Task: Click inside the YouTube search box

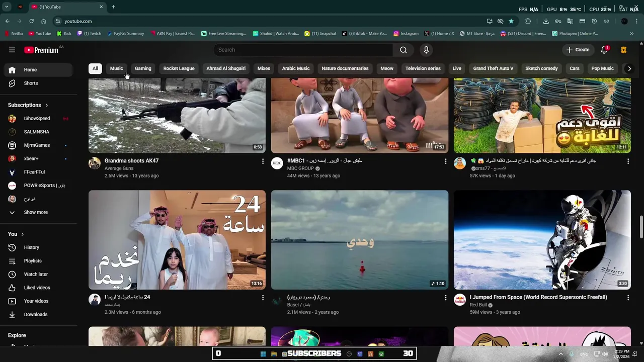Action: point(303,50)
